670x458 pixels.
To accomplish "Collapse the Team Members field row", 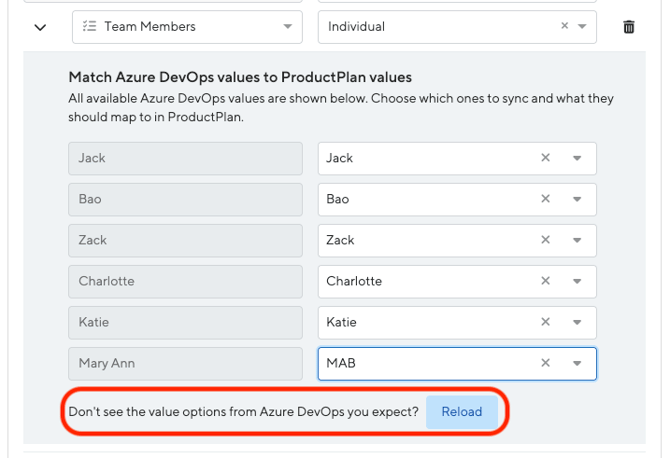I will pyautogui.click(x=40, y=27).
